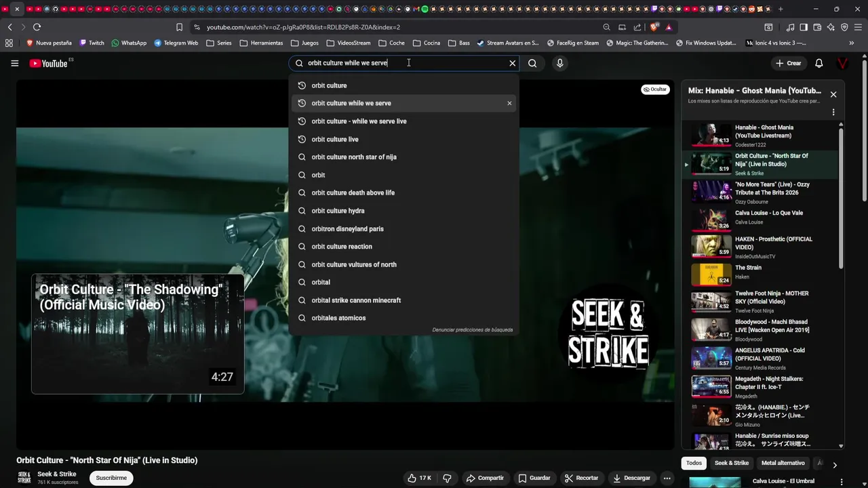This screenshot has width=868, height=488.
Task: Select suggestion 'orbit culture live'
Action: (404, 139)
